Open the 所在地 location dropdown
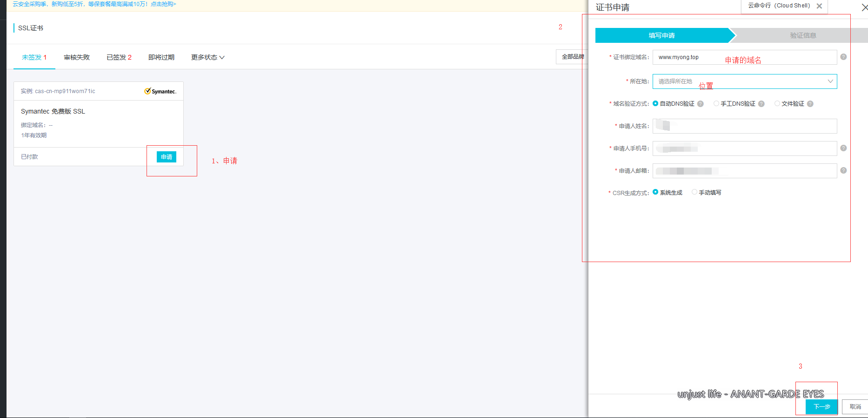The width and height of the screenshot is (868, 418). pos(745,81)
